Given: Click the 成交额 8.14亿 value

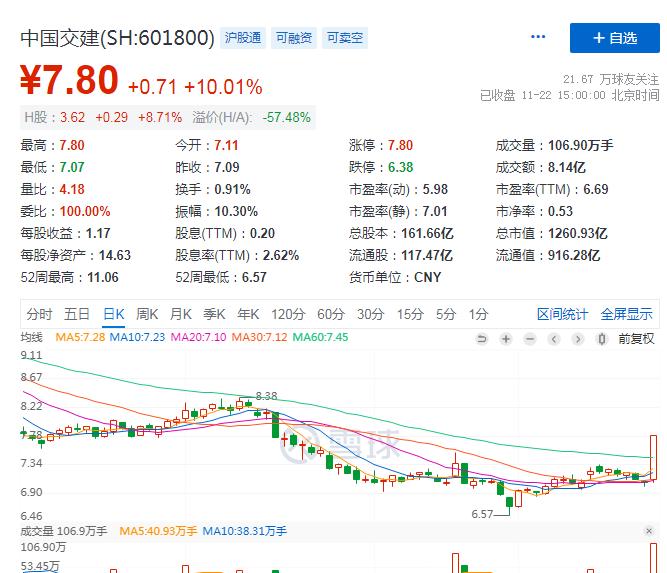Looking at the screenshot, I should click(x=567, y=167).
